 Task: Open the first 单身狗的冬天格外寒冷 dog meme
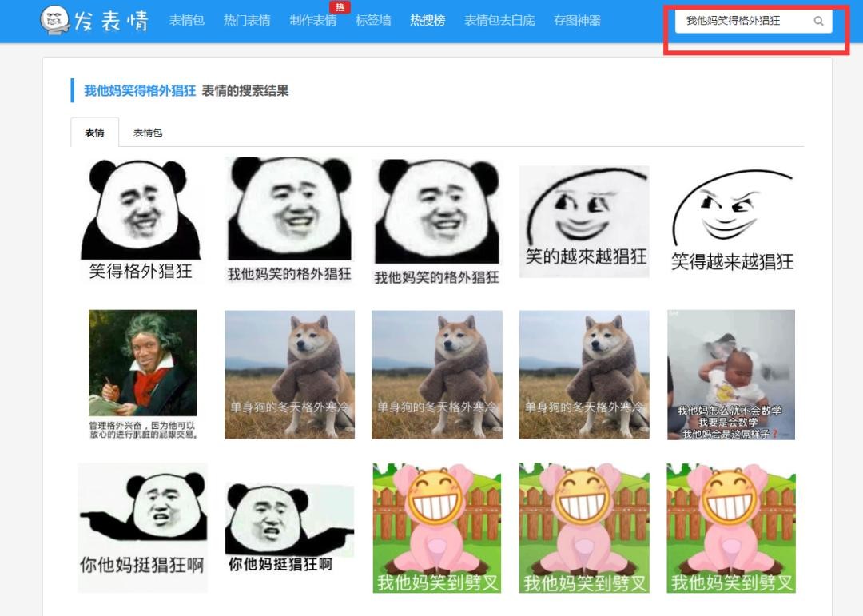289,374
